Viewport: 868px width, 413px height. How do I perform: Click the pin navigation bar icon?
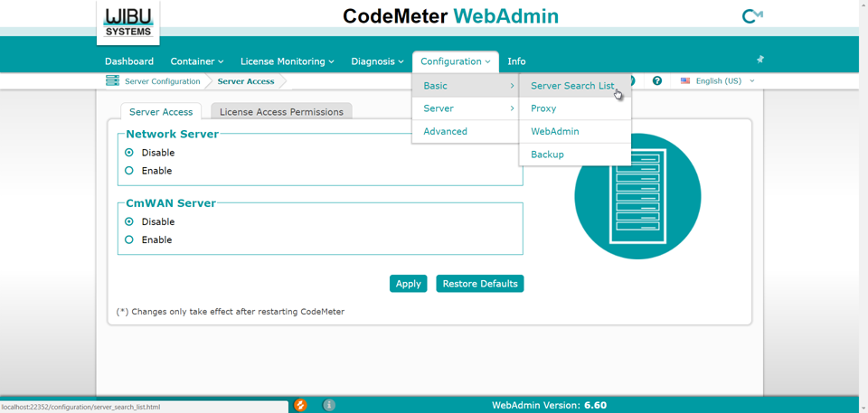point(759,60)
